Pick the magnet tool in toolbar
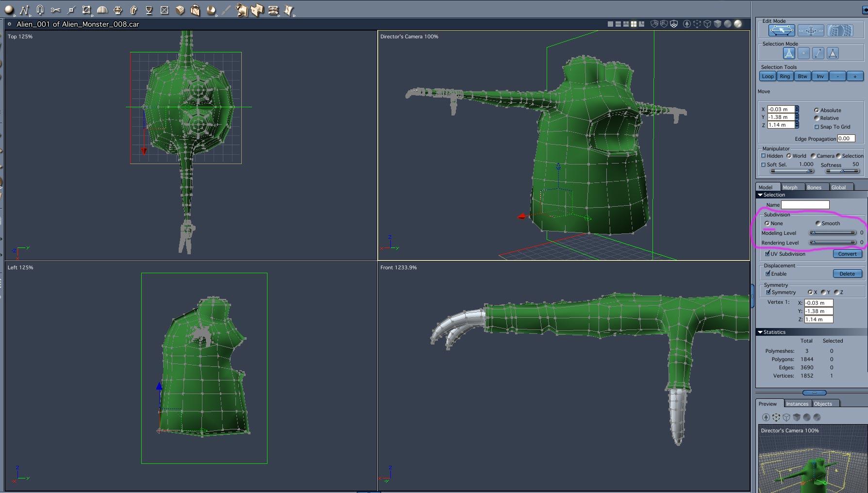The width and height of the screenshot is (868, 493). click(40, 10)
